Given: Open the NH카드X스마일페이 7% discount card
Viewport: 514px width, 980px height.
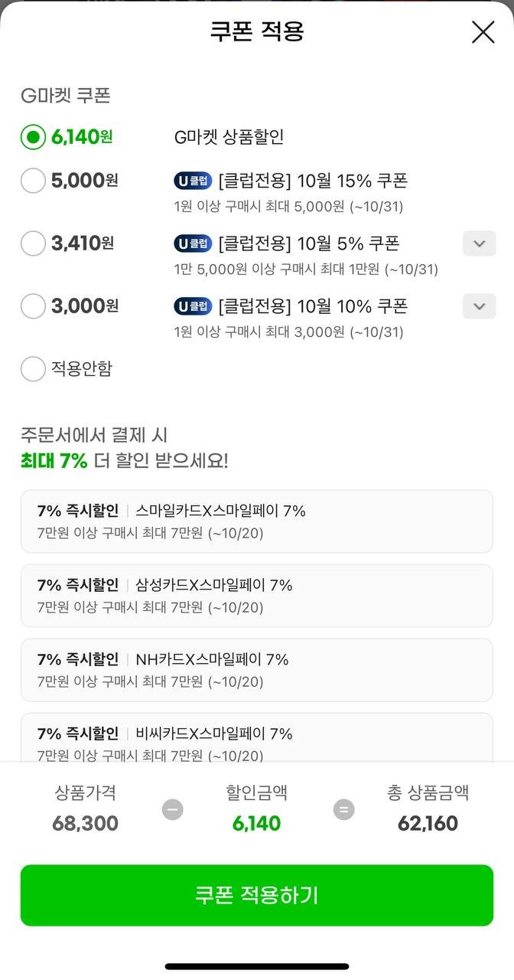Looking at the screenshot, I should click(257, 669).
